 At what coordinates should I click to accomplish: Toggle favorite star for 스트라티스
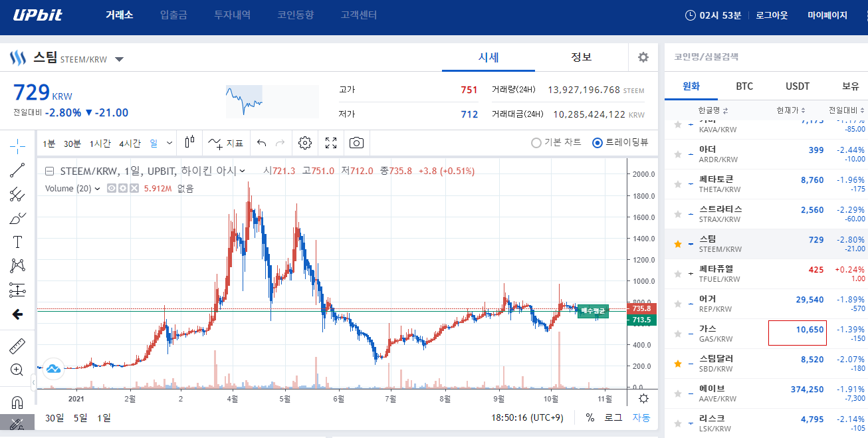[678, 214]
